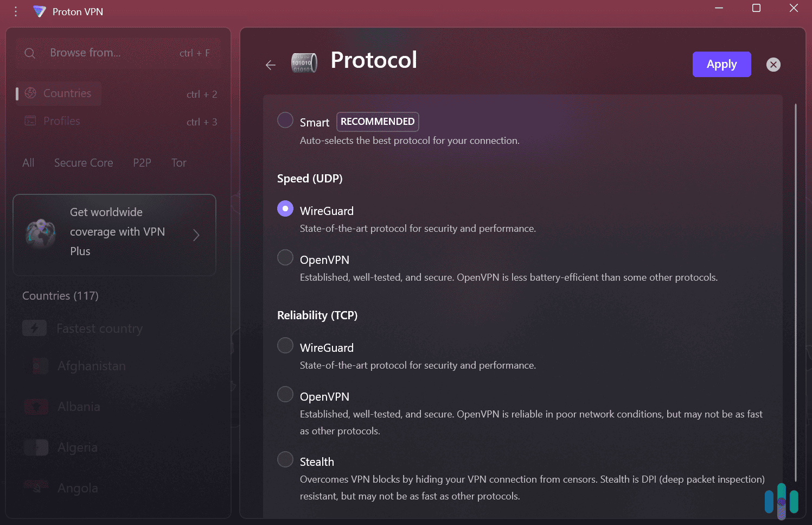
Task: Apply the selected protocol settings
Action: [x=721, y=64]
